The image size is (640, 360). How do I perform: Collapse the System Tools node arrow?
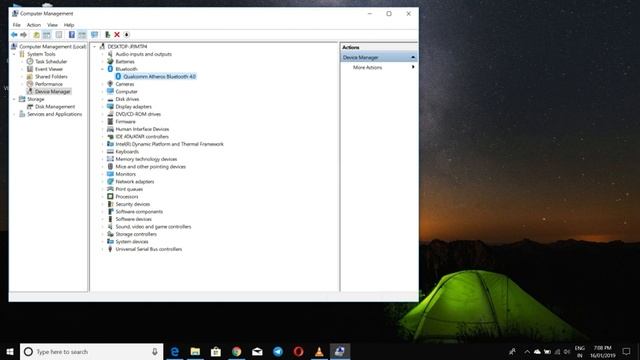(x=14, y=54)
